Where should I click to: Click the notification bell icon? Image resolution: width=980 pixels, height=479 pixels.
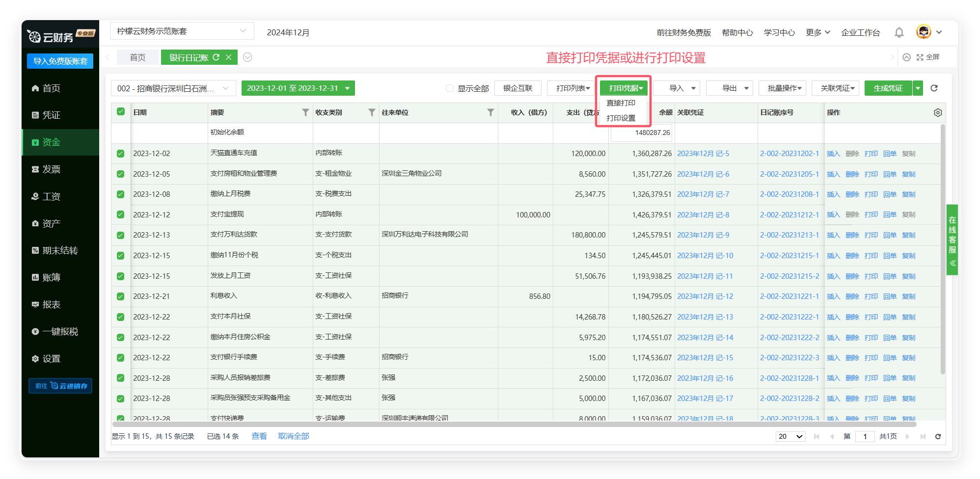899,32
